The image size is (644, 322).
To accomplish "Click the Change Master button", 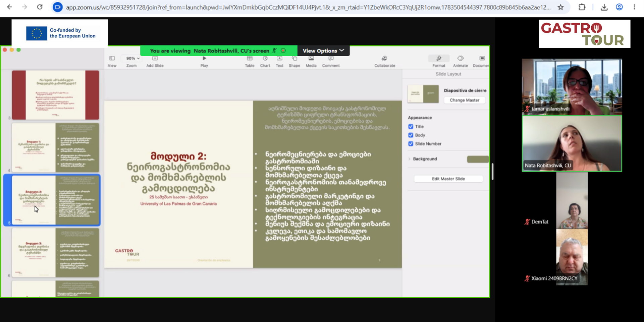I will point(465,100).
